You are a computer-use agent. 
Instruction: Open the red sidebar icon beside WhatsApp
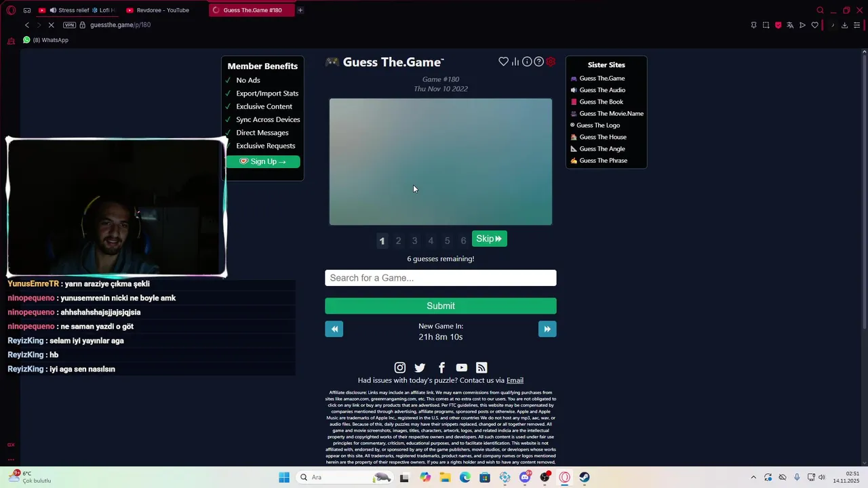click(x=11, y=41)
